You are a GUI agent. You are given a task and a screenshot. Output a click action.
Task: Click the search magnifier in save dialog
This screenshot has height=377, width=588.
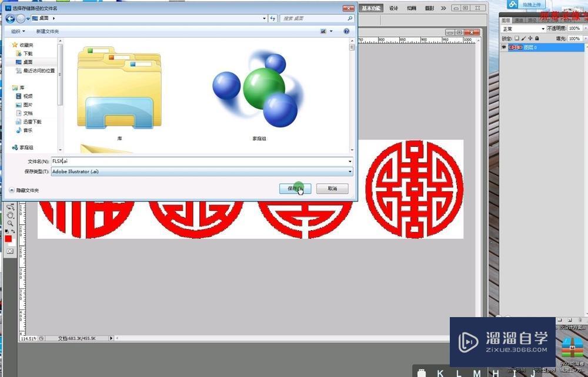pos(350,18)
